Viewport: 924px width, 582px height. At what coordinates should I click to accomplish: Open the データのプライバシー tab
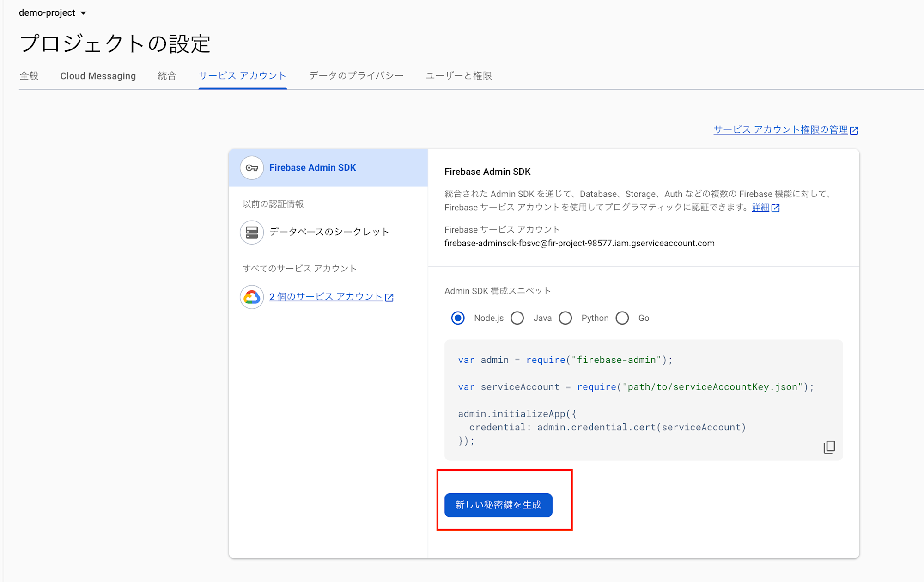(x=356, y=76)
